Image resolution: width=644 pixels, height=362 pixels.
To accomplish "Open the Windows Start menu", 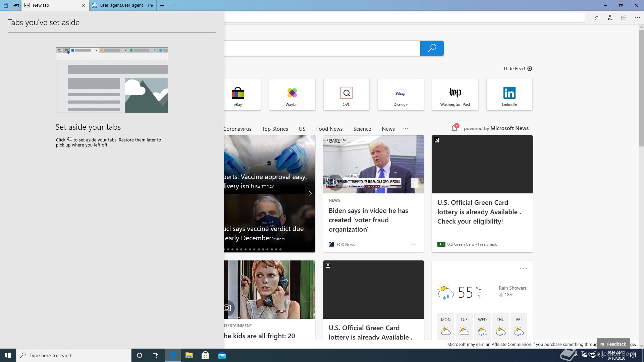I will pyautogui.click(x=8, y=355).
